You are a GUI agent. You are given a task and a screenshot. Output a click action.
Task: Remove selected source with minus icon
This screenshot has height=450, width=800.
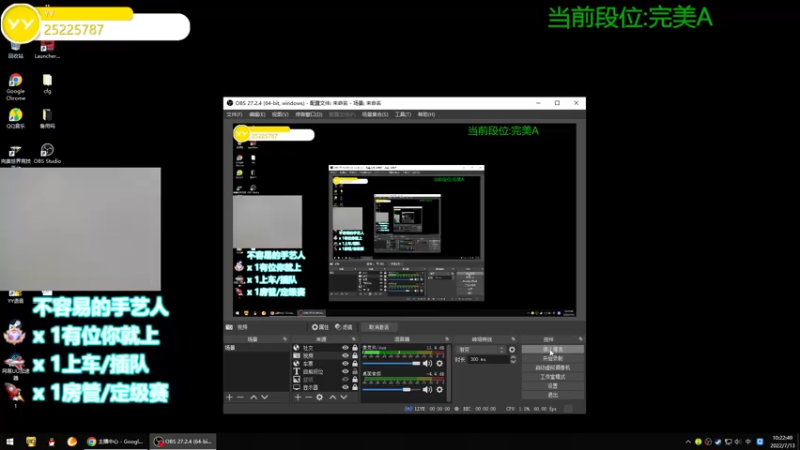click(x=309, y=397)
